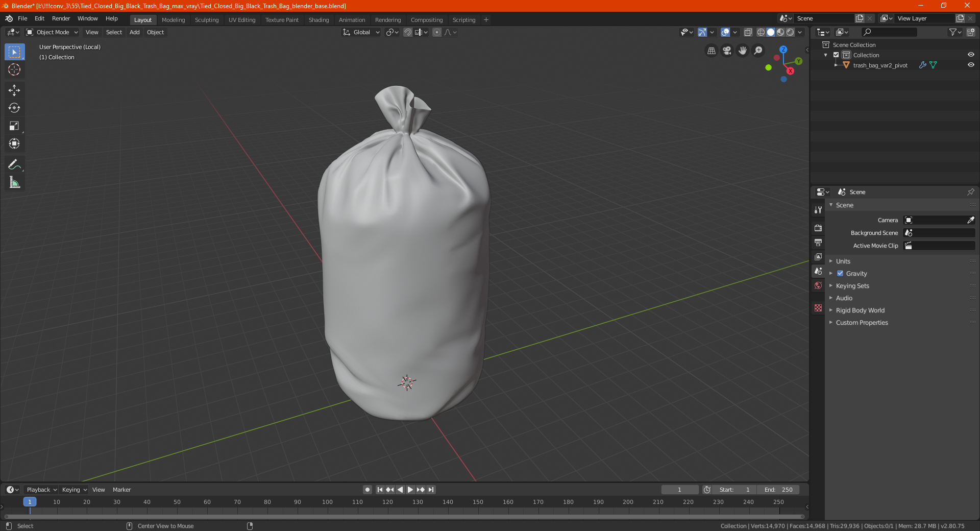Expand the Units panel
This screenshot has width=980, height=531.
pos(843,261)
